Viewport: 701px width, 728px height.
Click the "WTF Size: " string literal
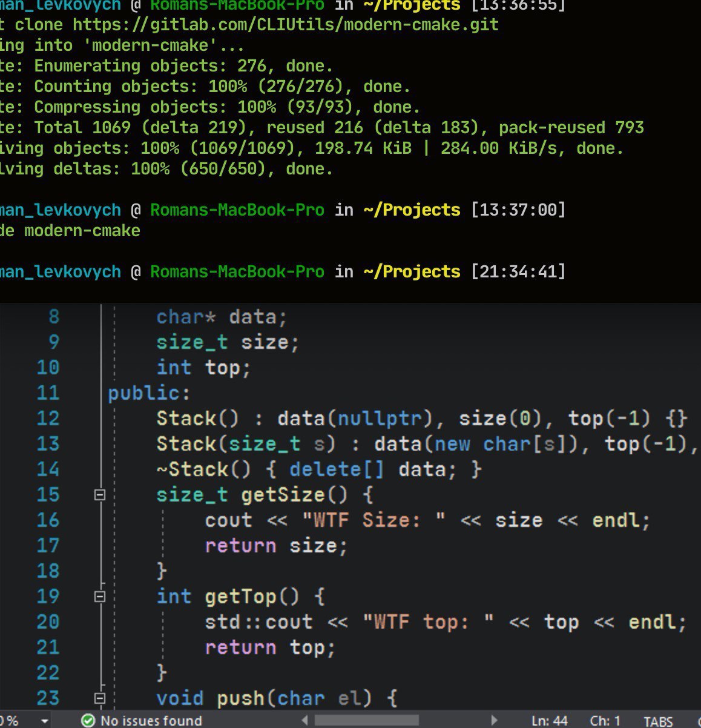click(x=374, y=520)
